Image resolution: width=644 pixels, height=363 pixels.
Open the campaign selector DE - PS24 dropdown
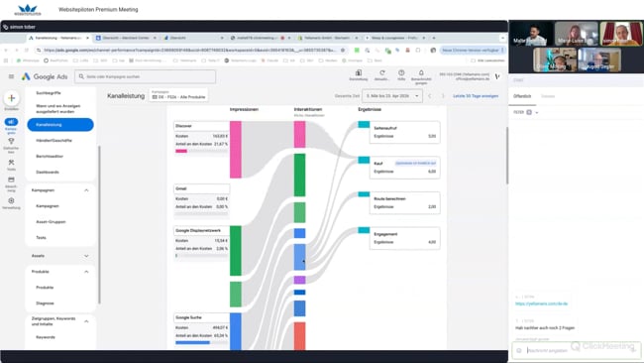coord(178,95)
